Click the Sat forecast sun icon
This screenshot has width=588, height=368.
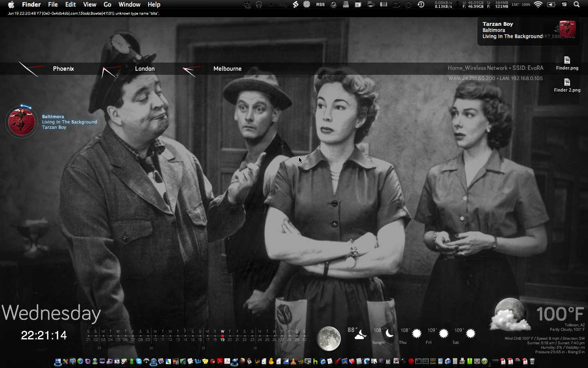click(x=471, y=334)
